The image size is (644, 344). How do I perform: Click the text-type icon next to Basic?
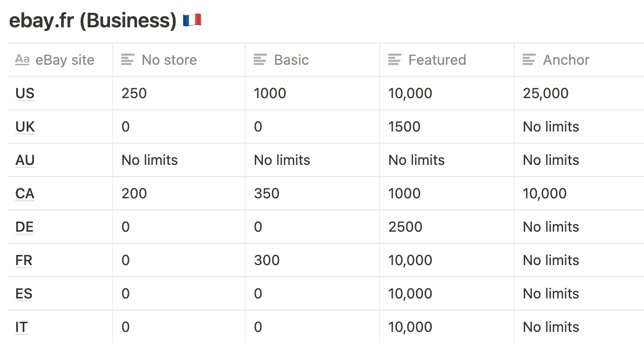pyautogui.click(x=260, y=60)
